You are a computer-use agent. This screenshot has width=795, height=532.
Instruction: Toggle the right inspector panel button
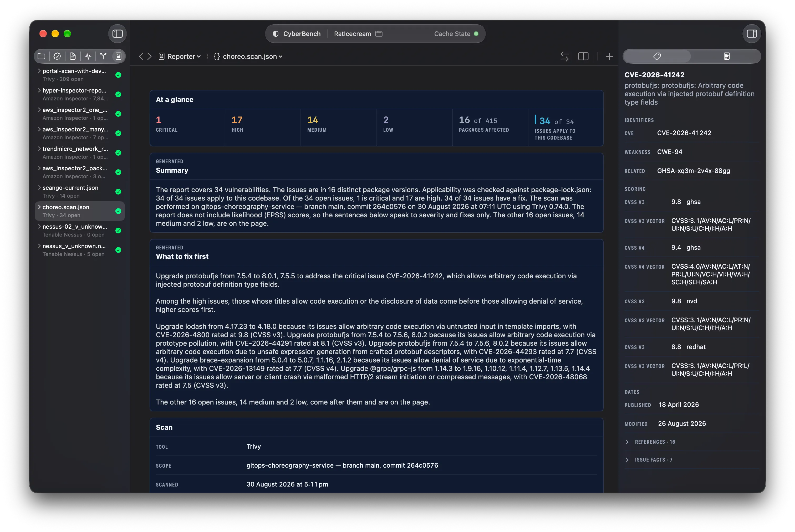[x=752, y=34]
